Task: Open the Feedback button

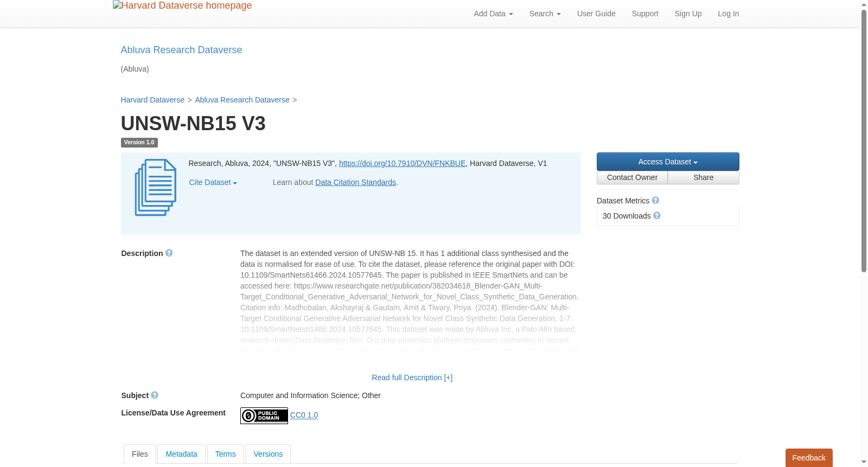Action: pyautogui.click(x=809, y=458)
